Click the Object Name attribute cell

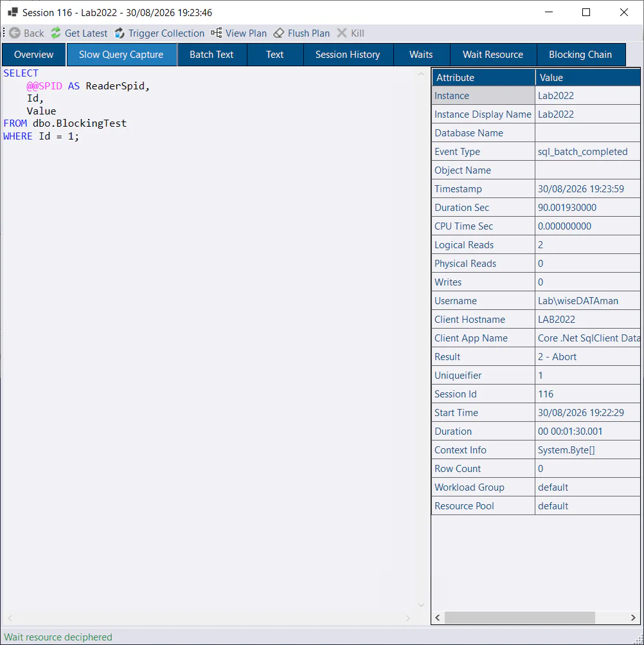click(483, 170)
